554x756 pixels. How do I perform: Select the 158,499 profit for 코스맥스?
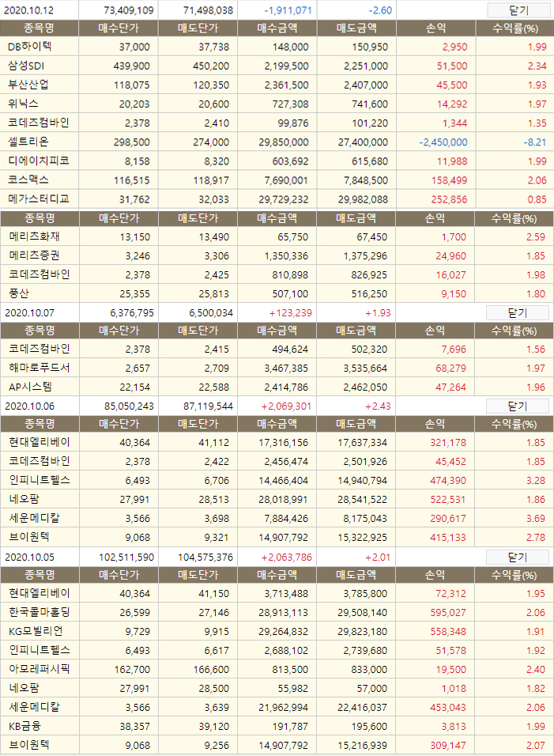coord(450,180)
